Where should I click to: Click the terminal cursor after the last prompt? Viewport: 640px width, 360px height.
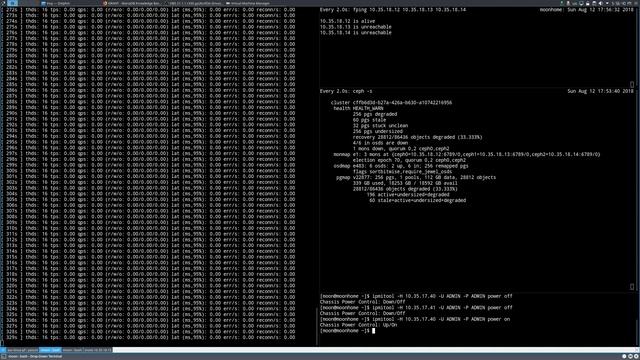[x=373, y=331]
